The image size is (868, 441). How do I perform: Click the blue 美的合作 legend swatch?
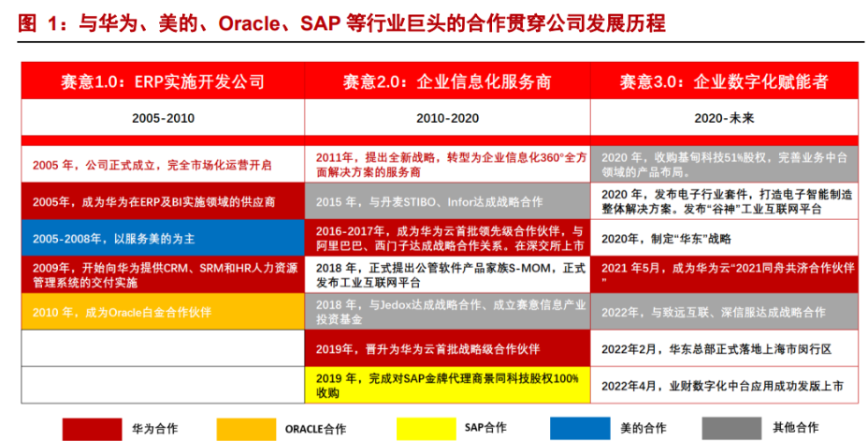[x=580, y=429]
